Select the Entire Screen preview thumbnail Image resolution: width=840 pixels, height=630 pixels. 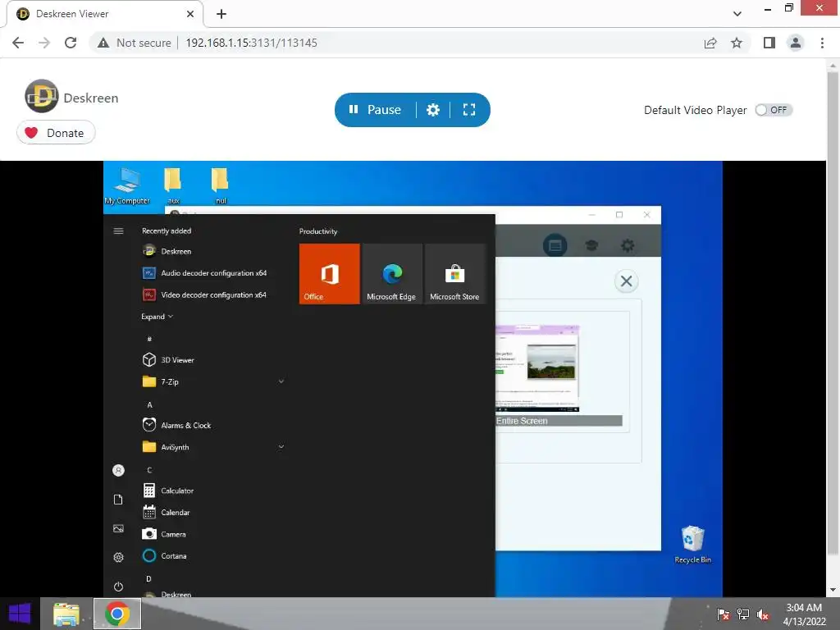[537, 368]
